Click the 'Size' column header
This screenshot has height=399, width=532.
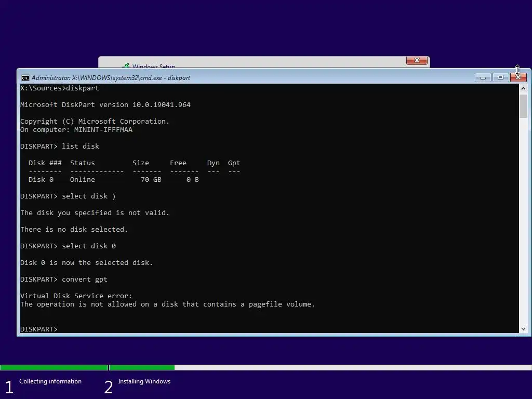[140, 163]
